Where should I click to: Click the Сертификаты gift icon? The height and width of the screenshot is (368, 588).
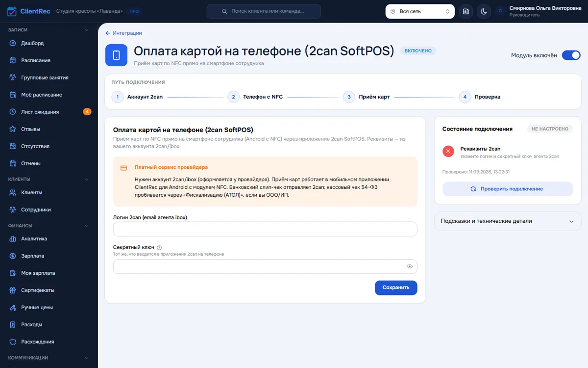coord(13,290)
